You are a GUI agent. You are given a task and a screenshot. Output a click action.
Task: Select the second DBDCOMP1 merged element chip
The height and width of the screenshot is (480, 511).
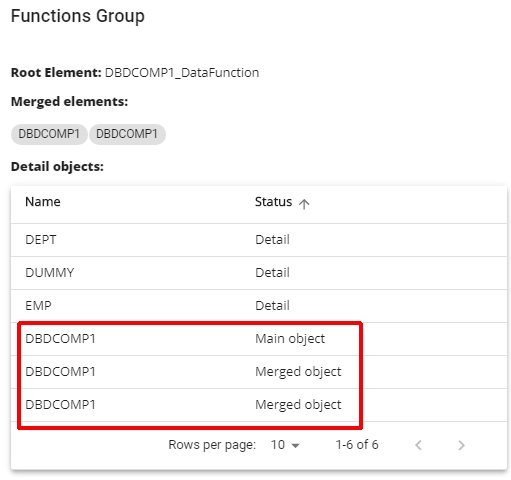coord(127,134)
